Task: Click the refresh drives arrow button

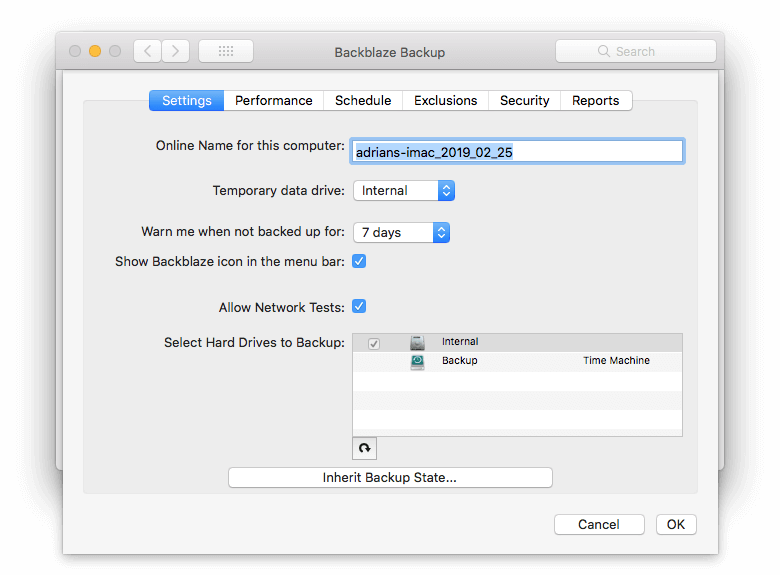Action: point(365,448)
